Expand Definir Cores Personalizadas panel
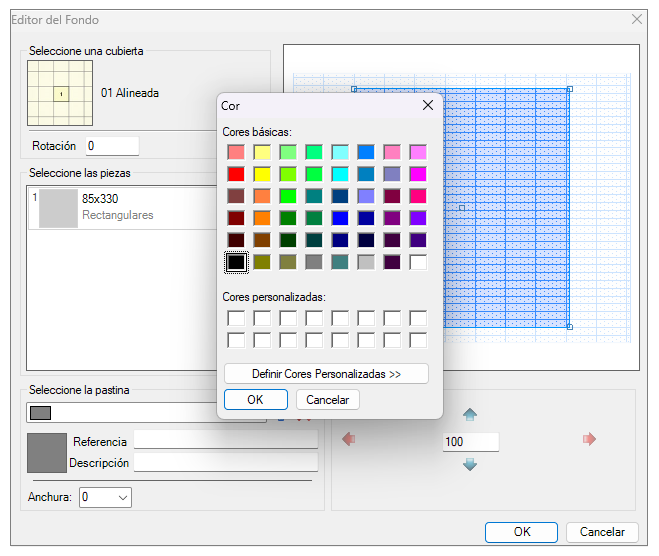 [x=327, y=374]
